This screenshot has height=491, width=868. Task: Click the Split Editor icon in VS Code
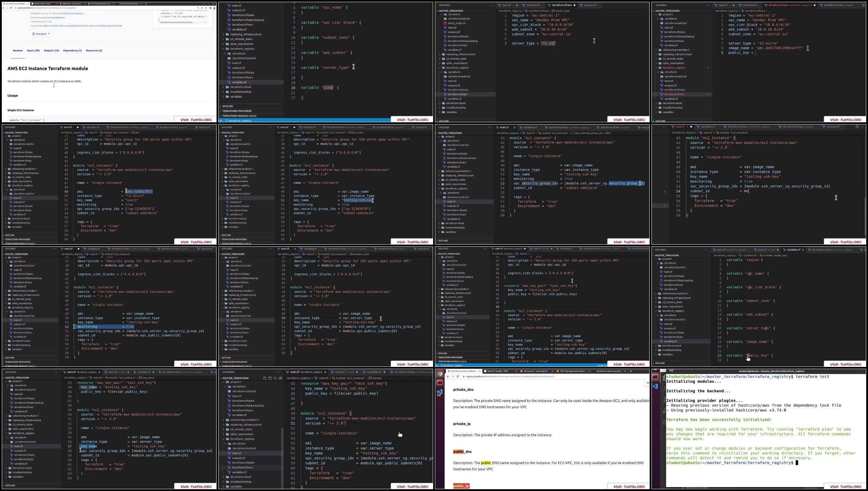(857, 127)
